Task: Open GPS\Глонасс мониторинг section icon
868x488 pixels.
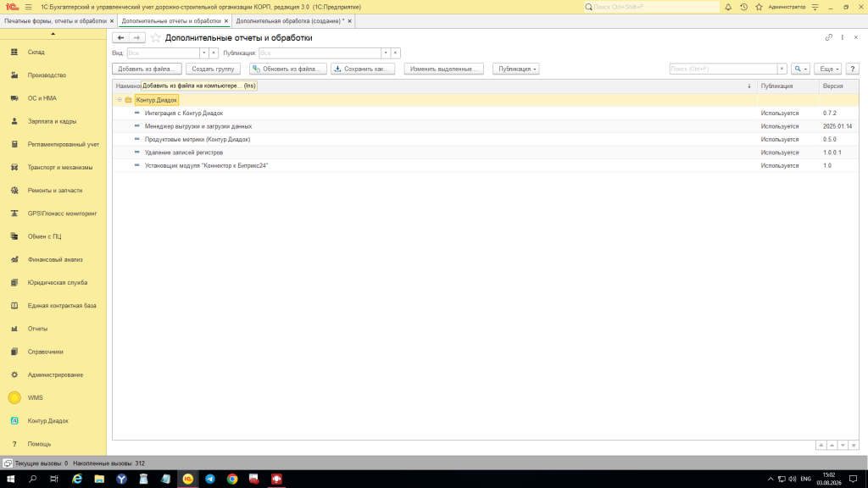Action: pyautogui.click(x=14, y=213)
